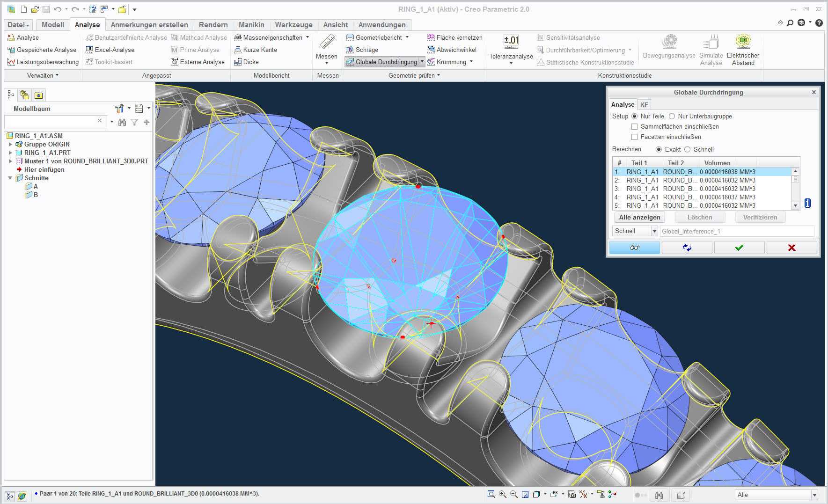Enable Sammelflächen einschließen checkbox
The height and width of the screenshot is (504, 828).
[634, 126]
